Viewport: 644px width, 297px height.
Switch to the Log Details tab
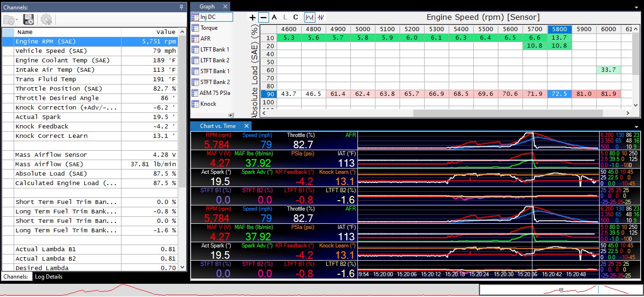[49, 277]
